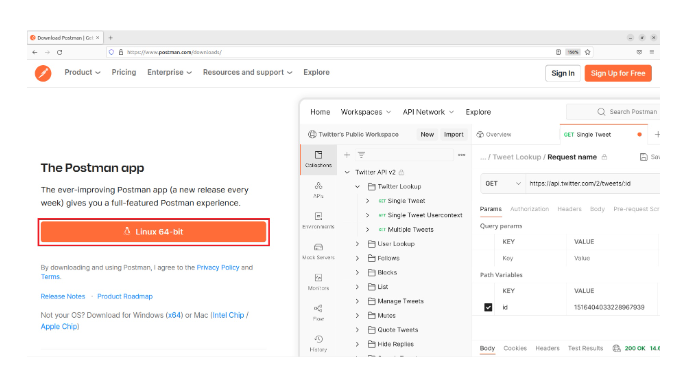Open the GET method dropdown
The width and height of the screenshot is (689, 386).
(503, 183)
